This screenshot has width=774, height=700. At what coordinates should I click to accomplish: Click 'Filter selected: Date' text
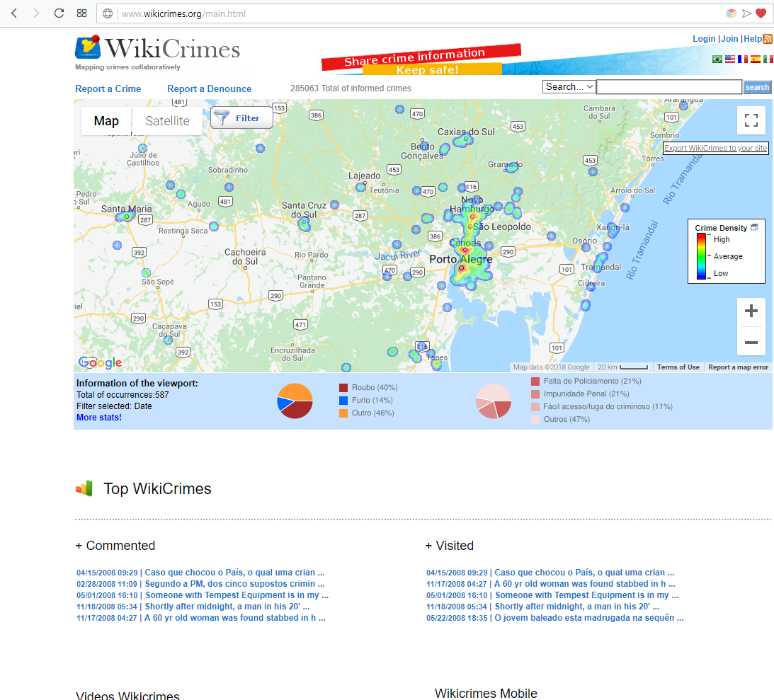(x=114, y=406)
